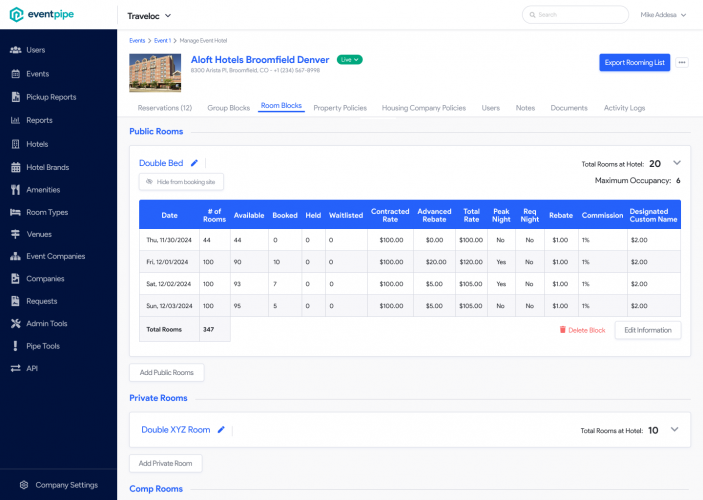Open the Reports chart icon
This screenshot has width=703, height=500.
[16, 120]
